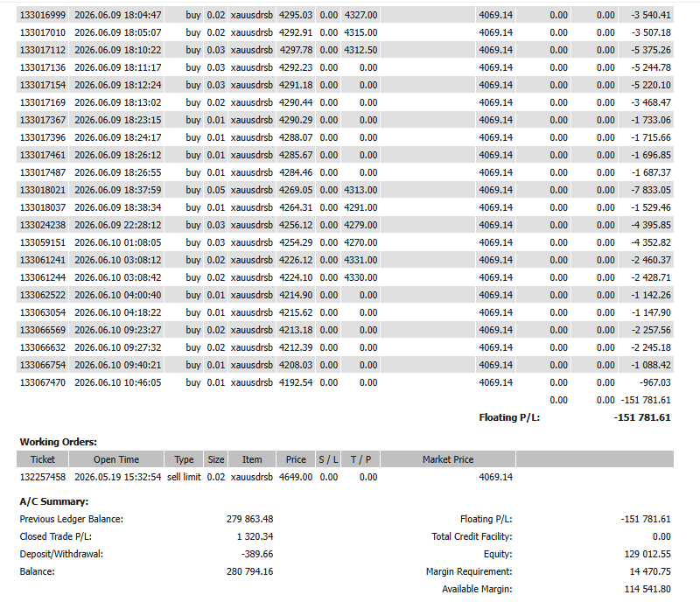The image size is (700, 602).
Task: Click take profit 4330.00
Action: pos(360,277)
